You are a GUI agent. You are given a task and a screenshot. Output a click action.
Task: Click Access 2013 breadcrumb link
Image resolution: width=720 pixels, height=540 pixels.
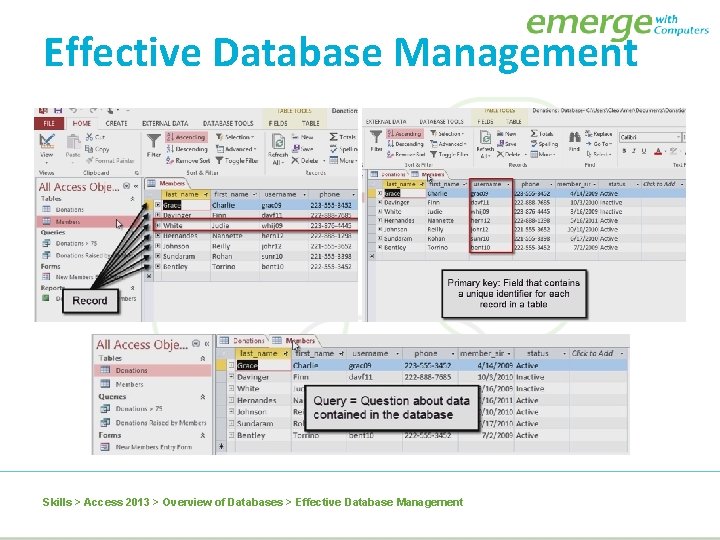116,502
